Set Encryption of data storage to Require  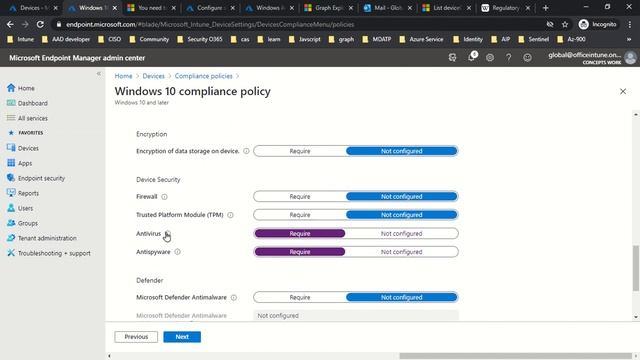pos(300,151)
